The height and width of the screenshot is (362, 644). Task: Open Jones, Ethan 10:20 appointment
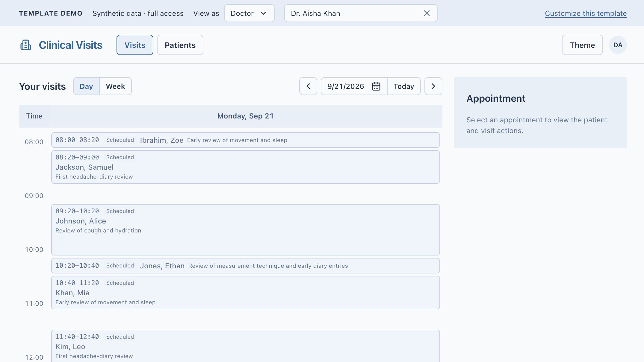pos(246,266)
